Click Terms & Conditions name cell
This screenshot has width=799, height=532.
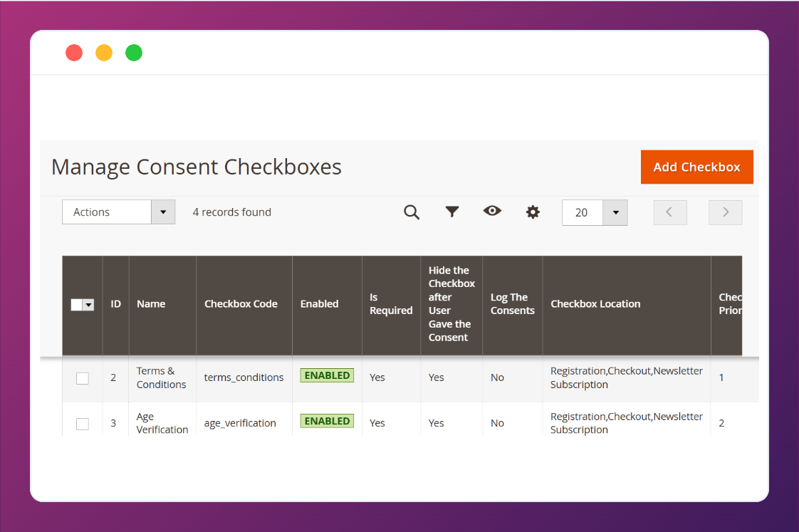(x=161, y=377)
